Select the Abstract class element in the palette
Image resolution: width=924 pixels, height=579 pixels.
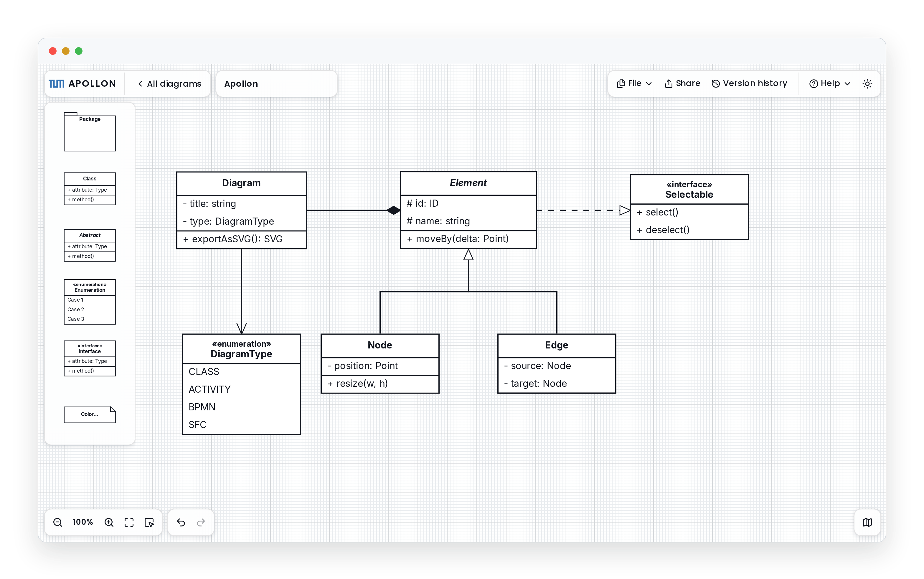pyautogui.click(x=90, y=246)
